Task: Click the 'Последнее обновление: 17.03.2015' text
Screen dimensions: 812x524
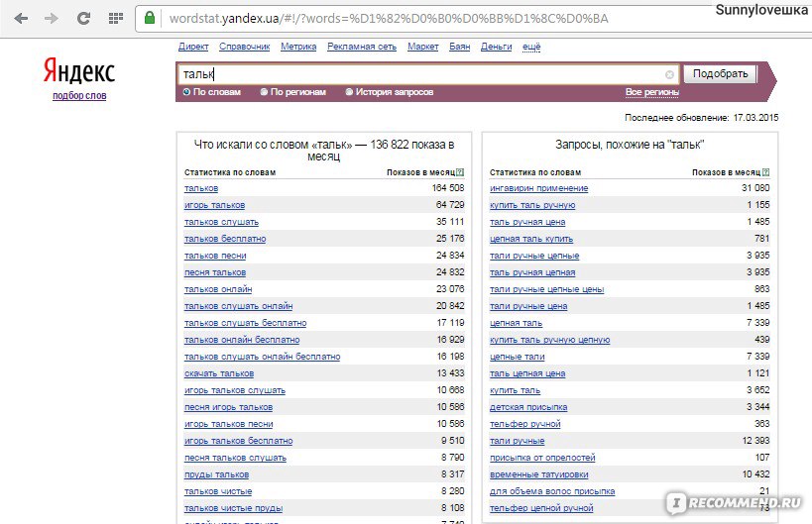Action: 701,118
